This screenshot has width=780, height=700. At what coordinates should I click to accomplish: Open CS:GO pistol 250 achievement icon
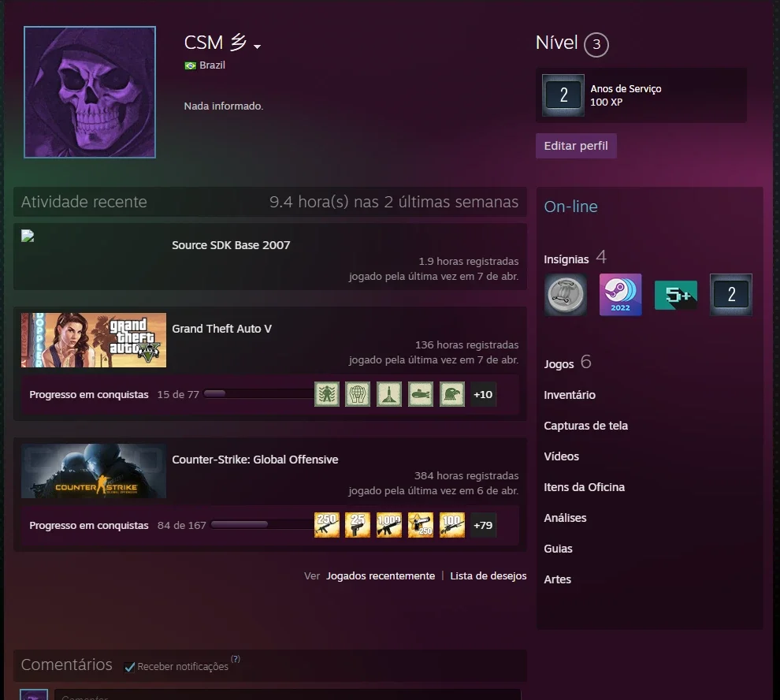point(421,525)
